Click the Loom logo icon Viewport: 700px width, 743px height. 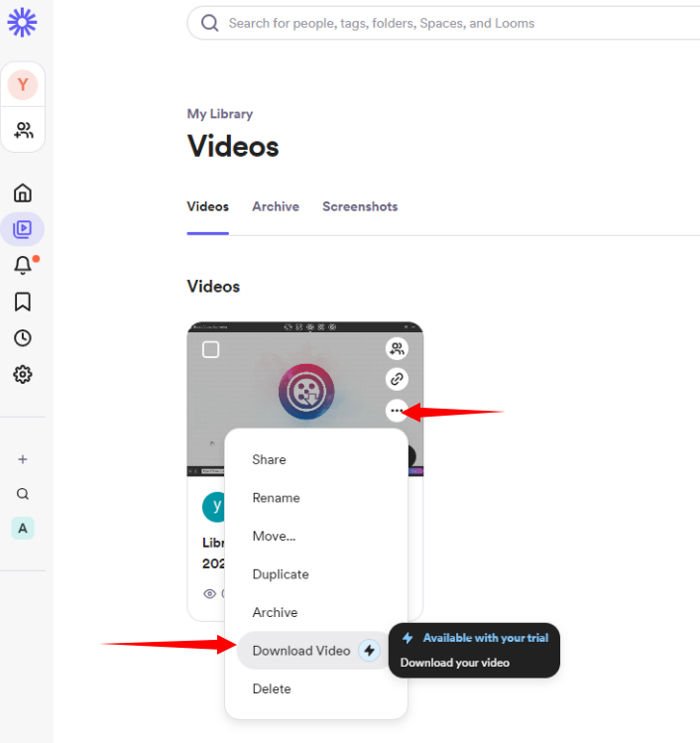click(23, 22)
